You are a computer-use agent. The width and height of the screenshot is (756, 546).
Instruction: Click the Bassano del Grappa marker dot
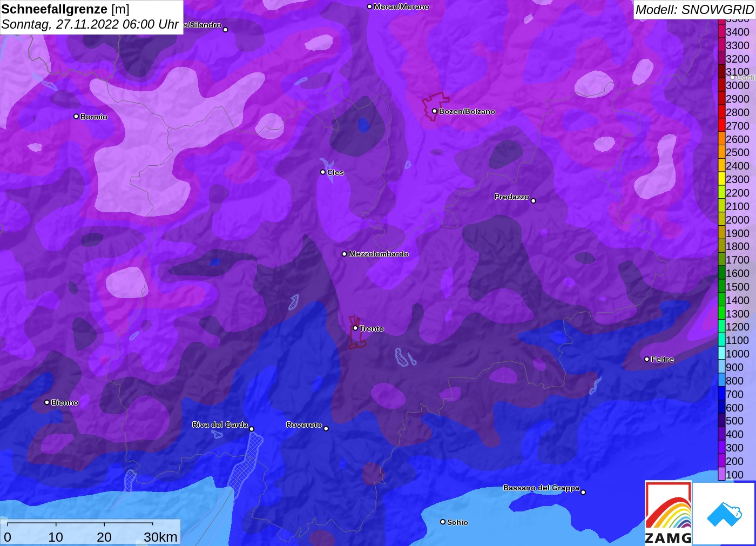pos(583,492)
